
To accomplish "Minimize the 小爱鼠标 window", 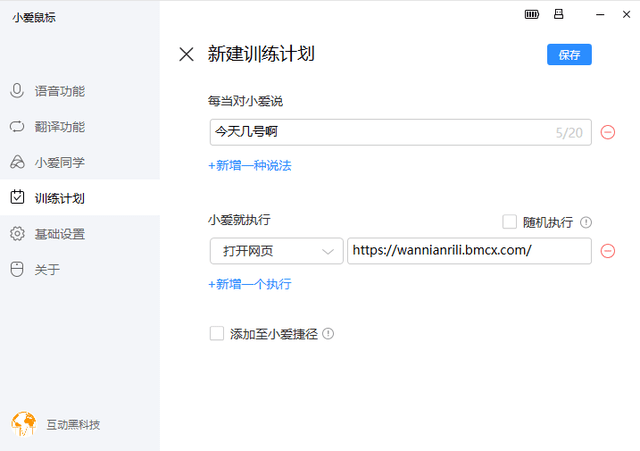I will (x=600, y=15).
